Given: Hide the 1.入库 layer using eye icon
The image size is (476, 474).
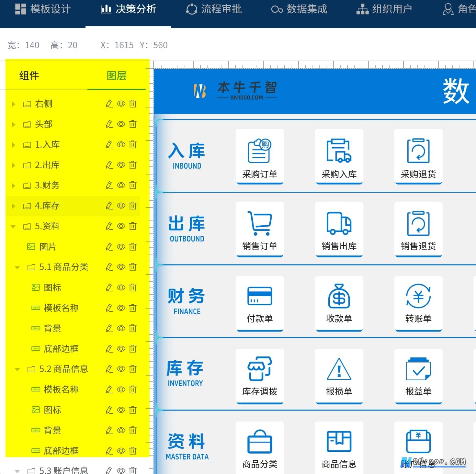Looking at the screenshot, I should click(121, 144).
